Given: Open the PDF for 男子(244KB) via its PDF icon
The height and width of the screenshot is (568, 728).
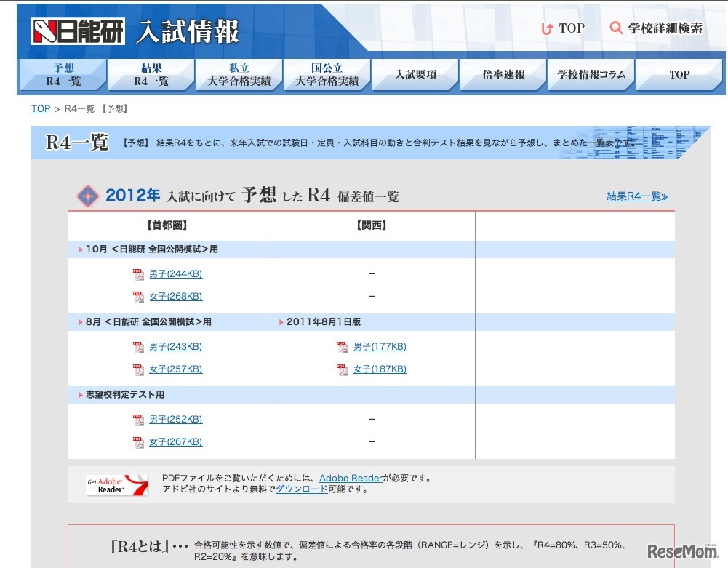Looking at the screenshot, I should pos(138,274).
